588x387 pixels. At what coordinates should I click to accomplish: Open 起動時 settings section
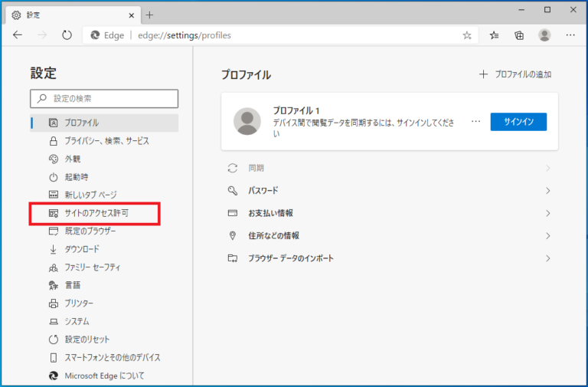click(x=104, y=177)
